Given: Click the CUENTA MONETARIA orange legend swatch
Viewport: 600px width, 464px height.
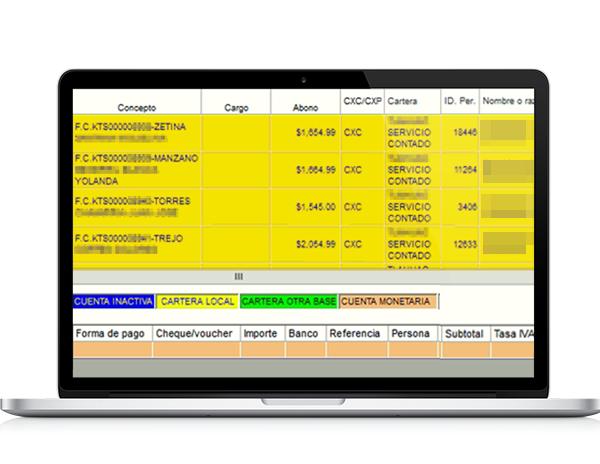Looking at the screenshot, I should [x=388, y=301].
